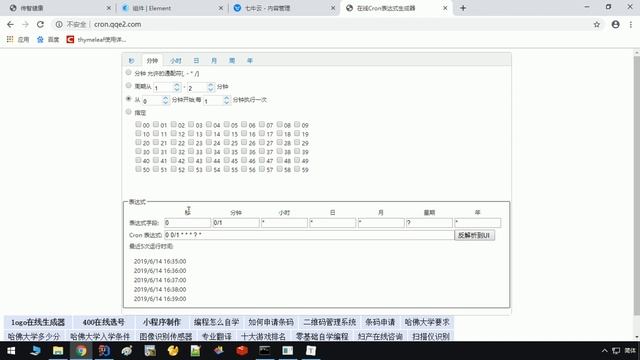The height and width of the screenshot is (360, 640).
Task: Check the minute 05 checkbox
Action: point(227,124)
